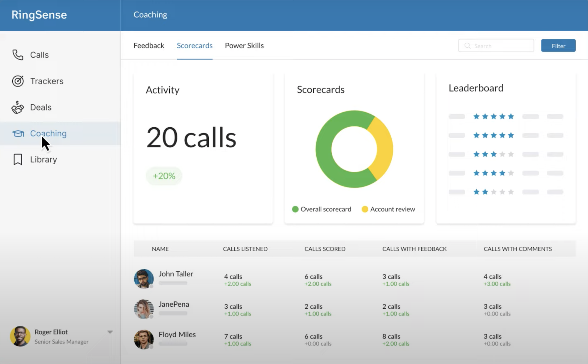This screenshot has height=364, width=588.
Task: Toggle visibility of Account review legend
Action: click(387, 209)
